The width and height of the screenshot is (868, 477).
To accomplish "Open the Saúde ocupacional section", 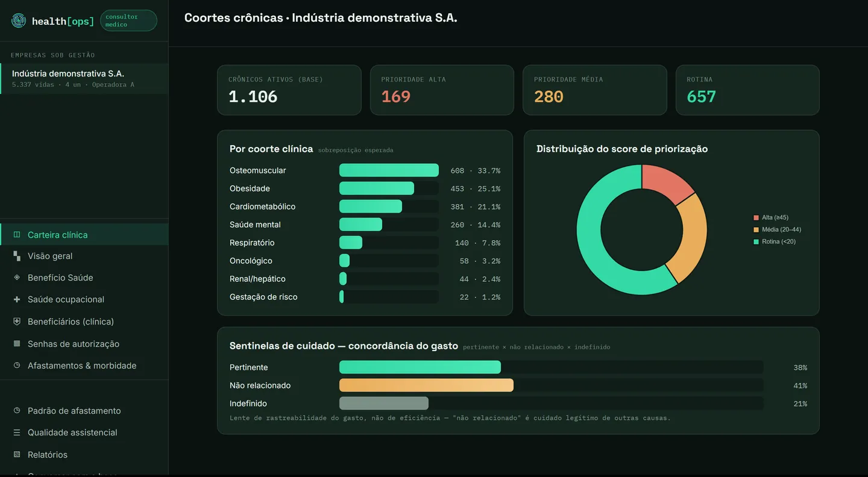I will (84, 299).
